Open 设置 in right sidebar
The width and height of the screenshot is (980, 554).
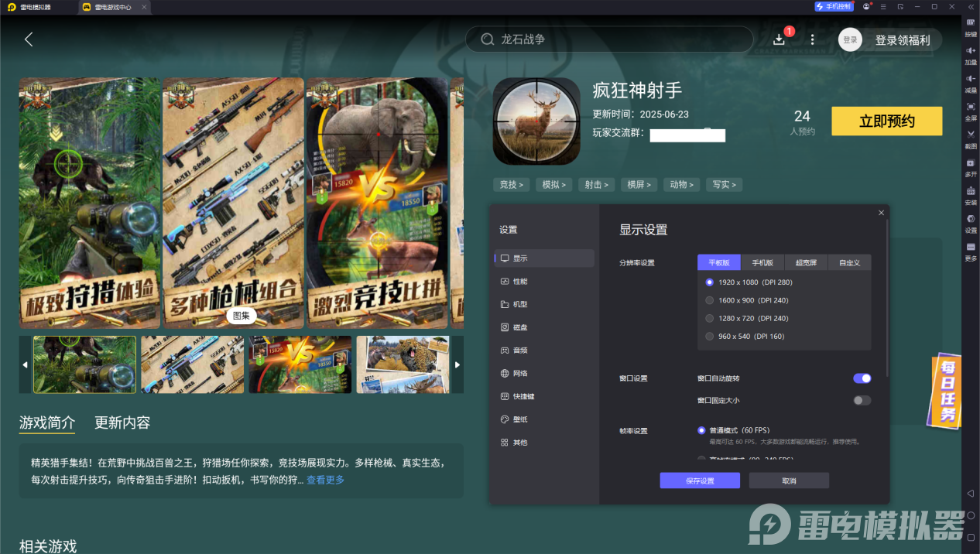[x=971, y=223]
